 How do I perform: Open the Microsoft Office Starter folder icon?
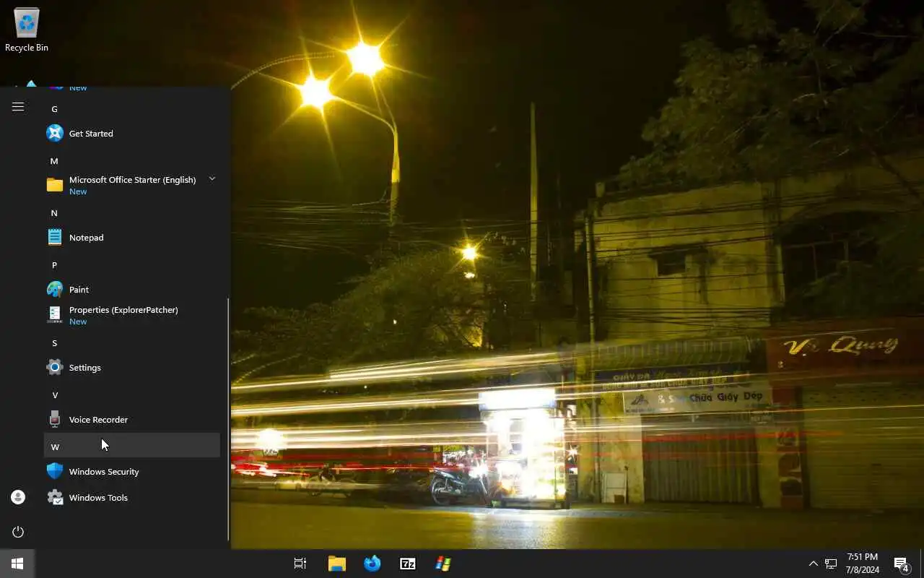point(55,185)
